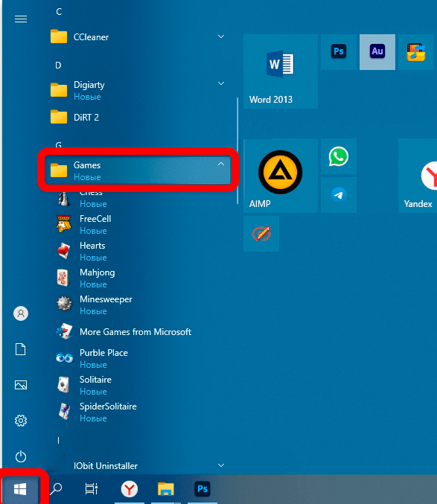The width and height of the screenshot is (437, 504).
Task: Click the Power button icon
Action: [21, 456]
